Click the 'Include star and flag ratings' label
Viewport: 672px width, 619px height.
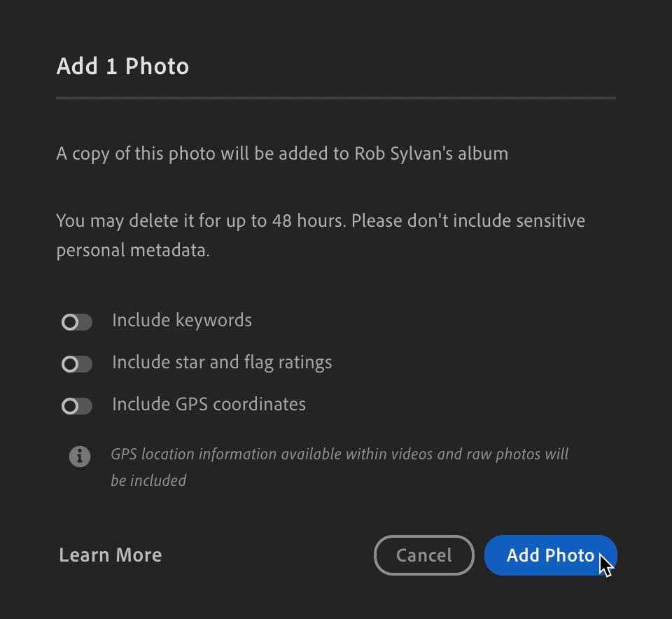[222, 363]
